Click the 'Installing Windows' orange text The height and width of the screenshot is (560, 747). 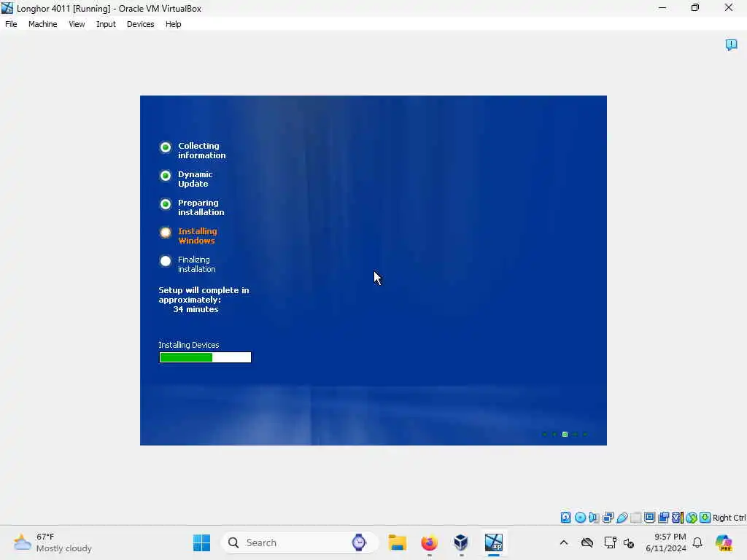[197, 236]
